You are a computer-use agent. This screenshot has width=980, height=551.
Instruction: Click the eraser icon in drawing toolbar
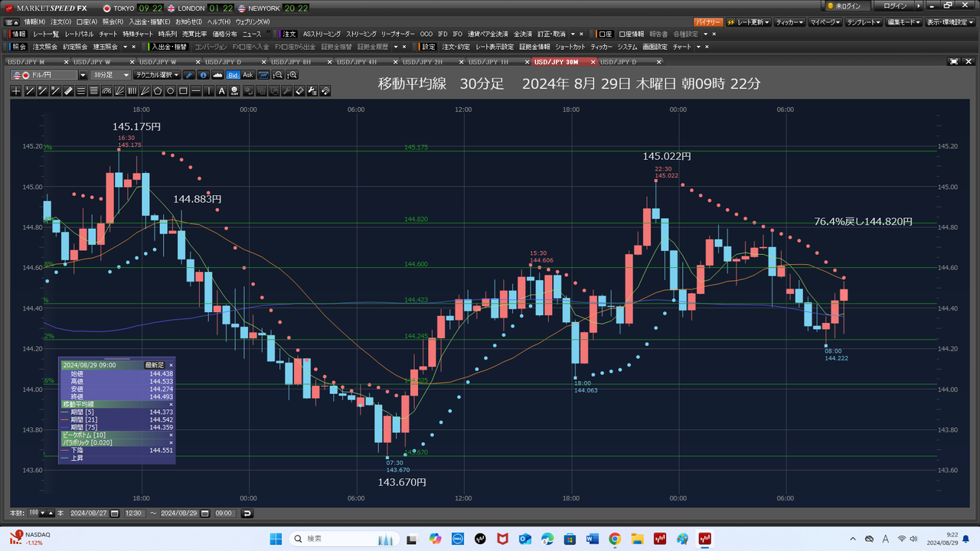[x=300, y=91]
